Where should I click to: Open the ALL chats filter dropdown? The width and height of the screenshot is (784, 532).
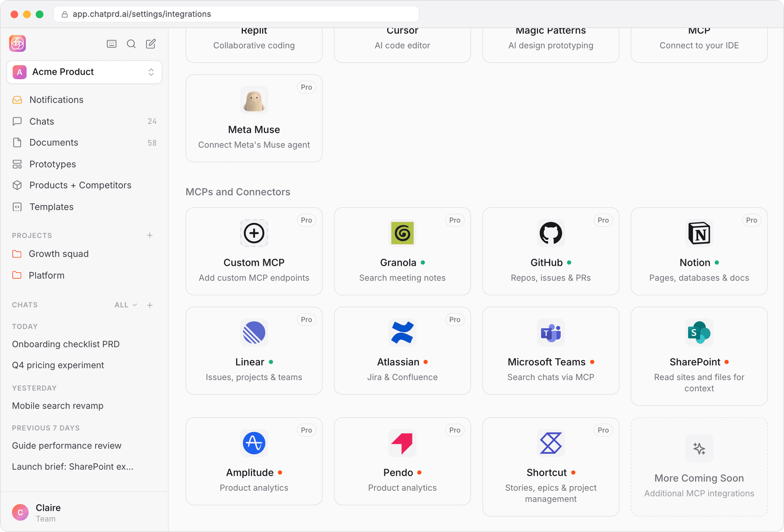[x=126, y=305]
